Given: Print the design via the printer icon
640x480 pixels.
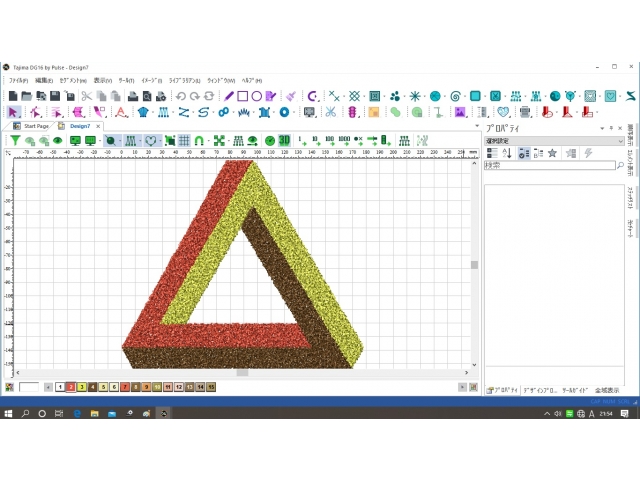Looking at the screenshot, I should click(133, 96).
